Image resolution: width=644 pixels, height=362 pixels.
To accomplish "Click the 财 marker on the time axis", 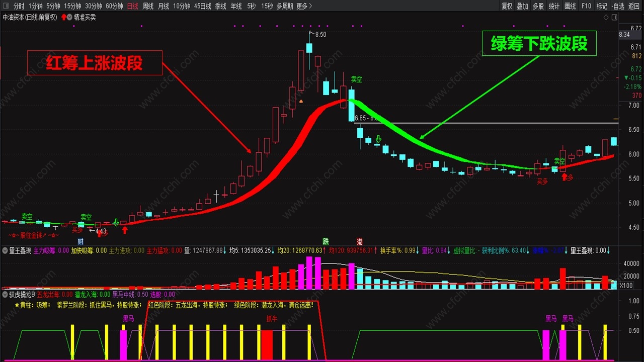I will pos(80,241).
